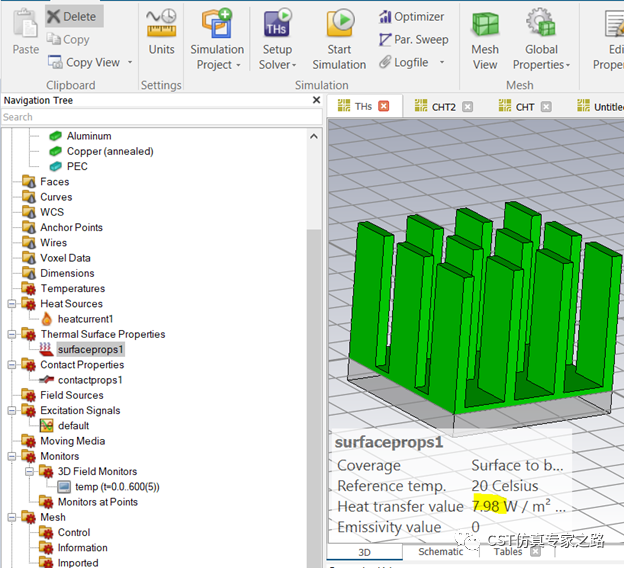Select the temp (t=0.0..600(5)) monitor

click(108, 487)
